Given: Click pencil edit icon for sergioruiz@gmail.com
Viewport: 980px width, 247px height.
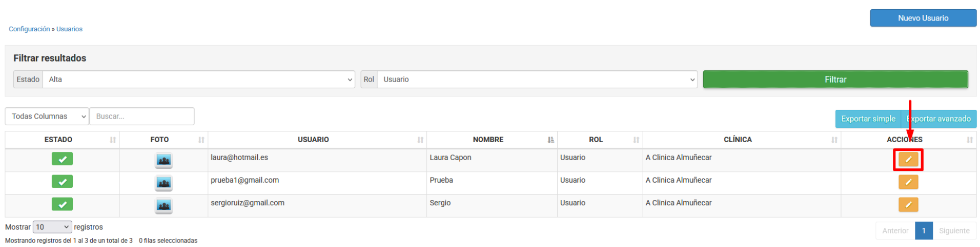Looking at the screenshot, I should [x=908, y=204].
